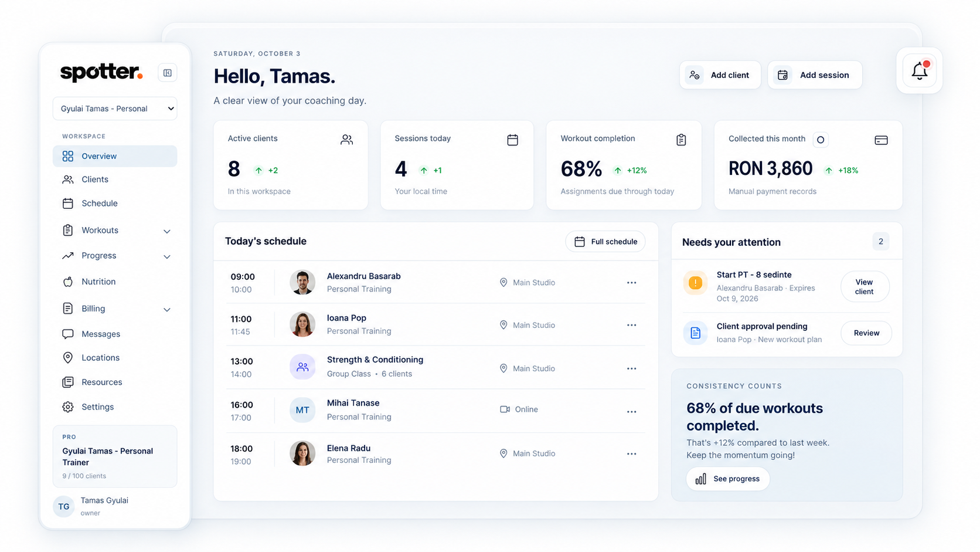The width and height of the screenshot is (980, 552).
Task: Click the Main Studio location for Ioana Pop
Action: tap(528, 325)
